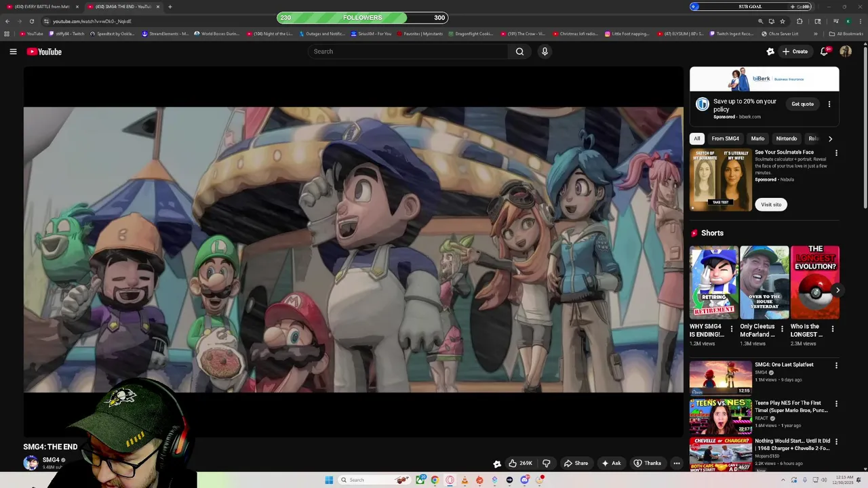This screenshot has width=868, height=488.
Task: Open biBerk ad options menu
Action: tap(829, 104)
